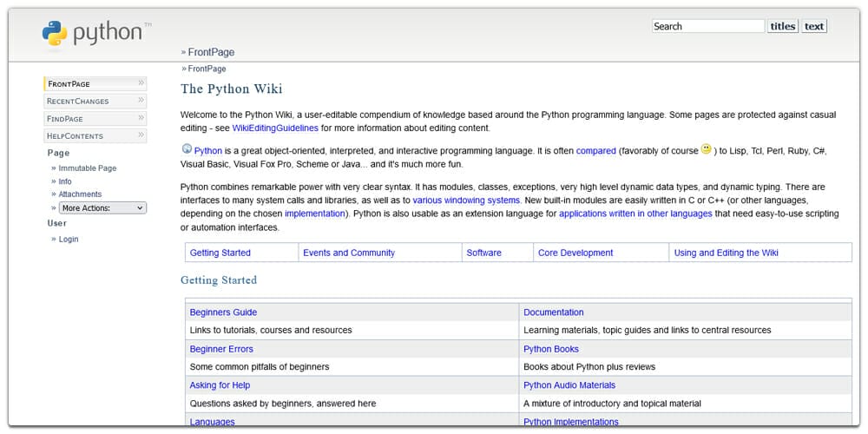Open the Attachments link

click(80, 194)
